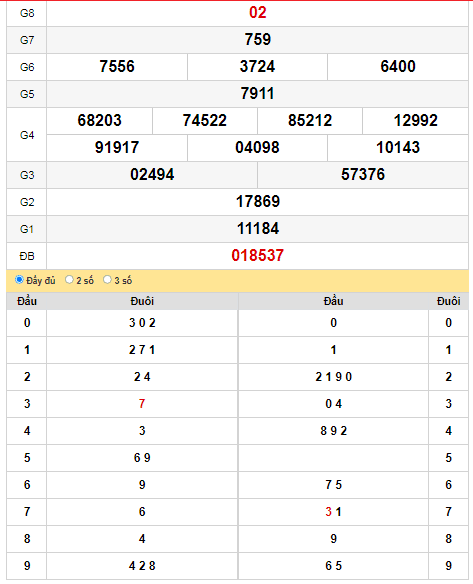Click the G6 number 6400

(x=398, y=66)
